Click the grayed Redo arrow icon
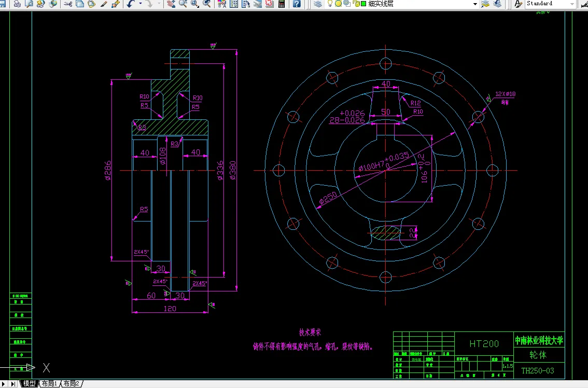The width and height of the screenshot is (588, 388). click(149, 4)
